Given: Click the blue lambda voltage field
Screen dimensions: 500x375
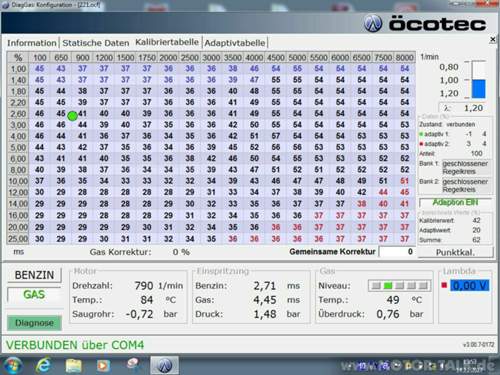Looking at the screenshot, I should click(470, 286).
